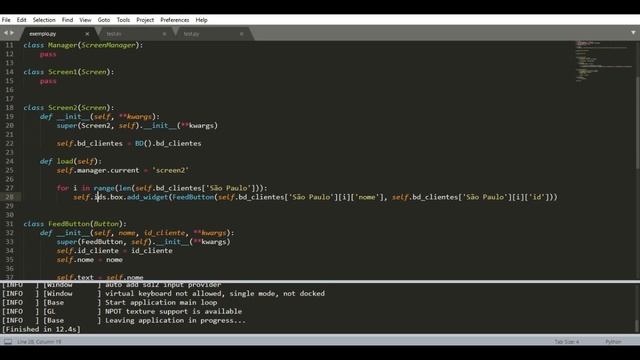Open the Tab Size: 4 selector
Viewport: 640px width, 360px height.
pyautogui.click(x=567, y=342)
